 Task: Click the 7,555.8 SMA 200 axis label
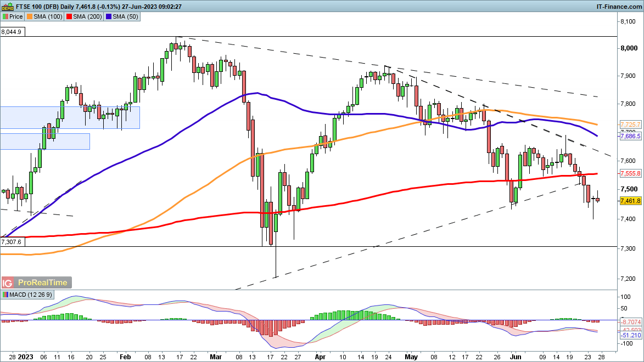tap(630, 173)
